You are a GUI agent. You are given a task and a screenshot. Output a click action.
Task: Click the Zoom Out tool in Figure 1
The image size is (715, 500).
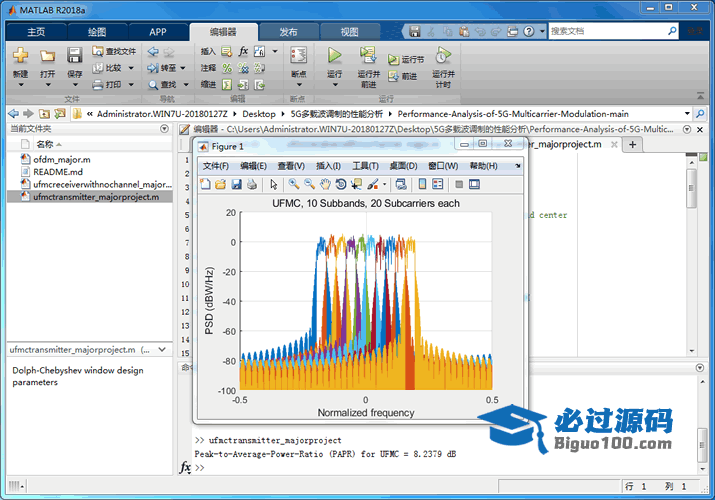click(x=310, y=184)
